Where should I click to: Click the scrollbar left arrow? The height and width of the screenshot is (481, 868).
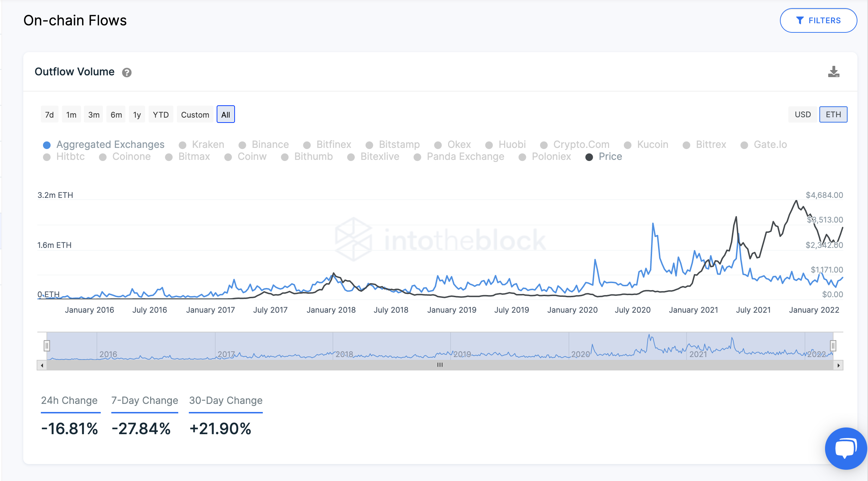pos(42,365)
